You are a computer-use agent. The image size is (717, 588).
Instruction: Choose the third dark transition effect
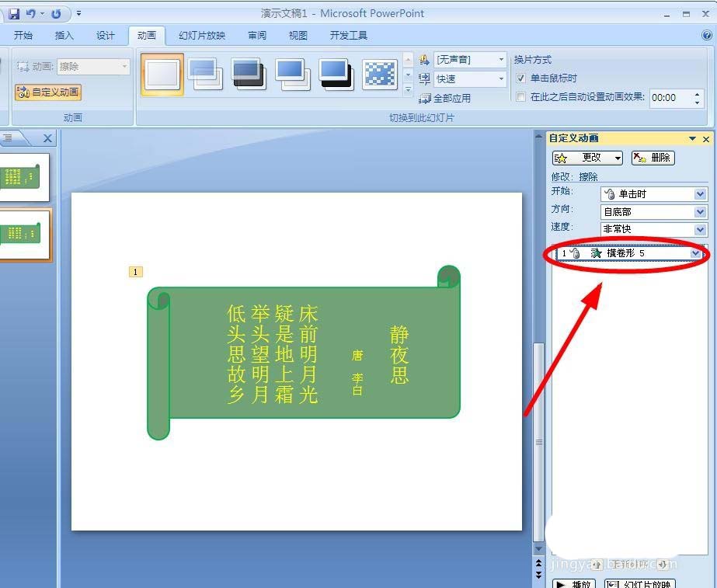pyautogui.click(x=249, y=74)
